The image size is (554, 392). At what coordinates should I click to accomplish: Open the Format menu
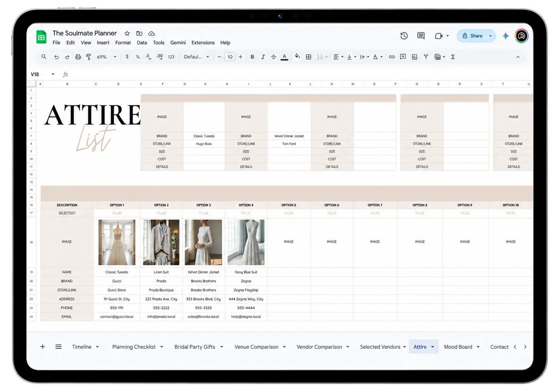[123, 43]
